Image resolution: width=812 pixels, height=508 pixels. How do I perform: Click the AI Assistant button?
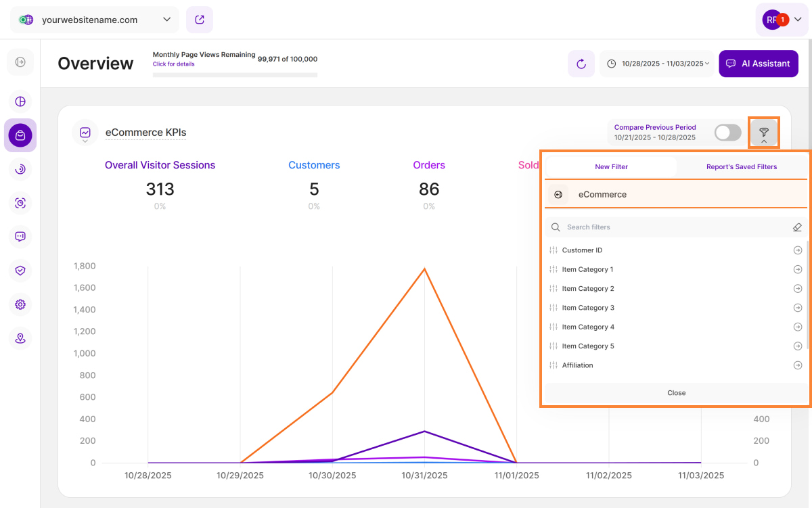758,64
